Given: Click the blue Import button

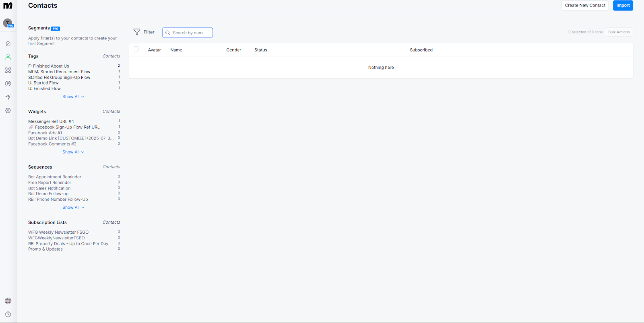Looking at the screenshot, I should (623, 5).
